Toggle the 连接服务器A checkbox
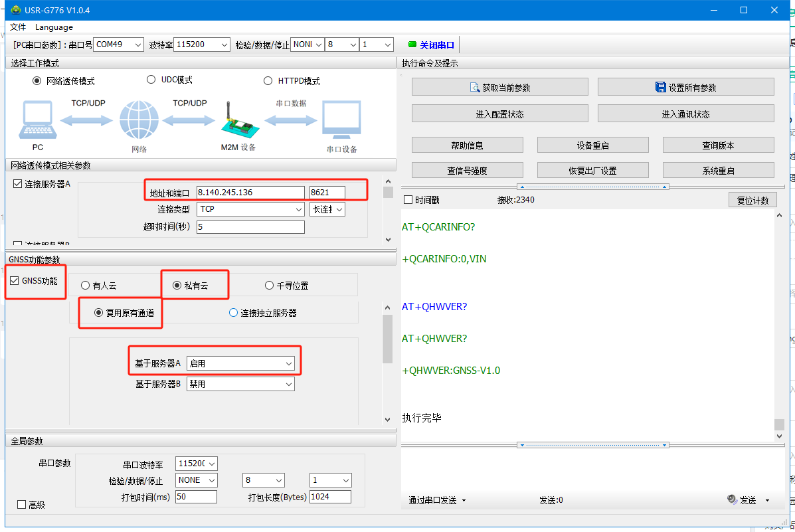Screen dimensions: 795x532 pos(18,183)
